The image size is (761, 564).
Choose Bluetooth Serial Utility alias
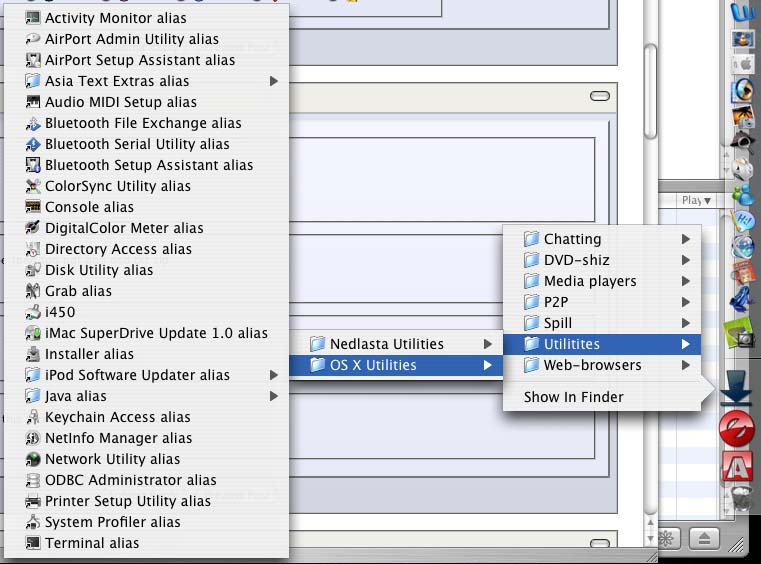click(x=147, y=144)
